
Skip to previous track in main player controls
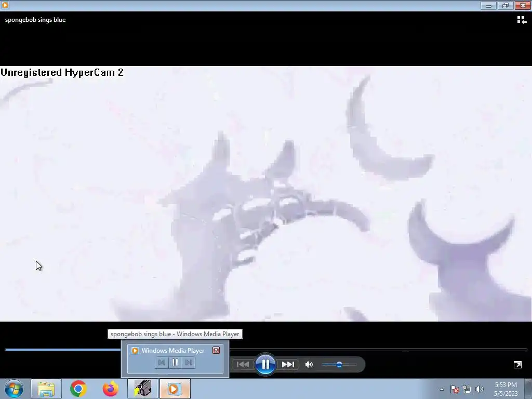243,364
